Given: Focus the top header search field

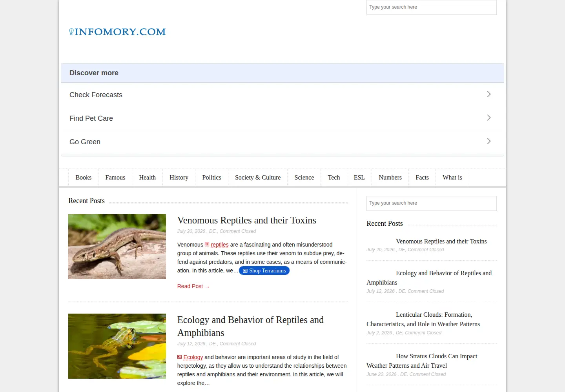Looking at the screenshot, I should pos(432,7).
